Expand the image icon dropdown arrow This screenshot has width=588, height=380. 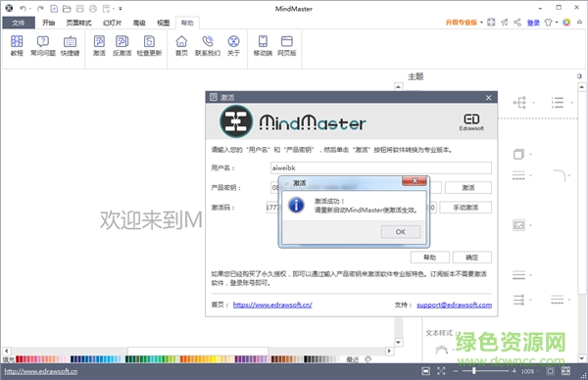(x=530, y=225)
